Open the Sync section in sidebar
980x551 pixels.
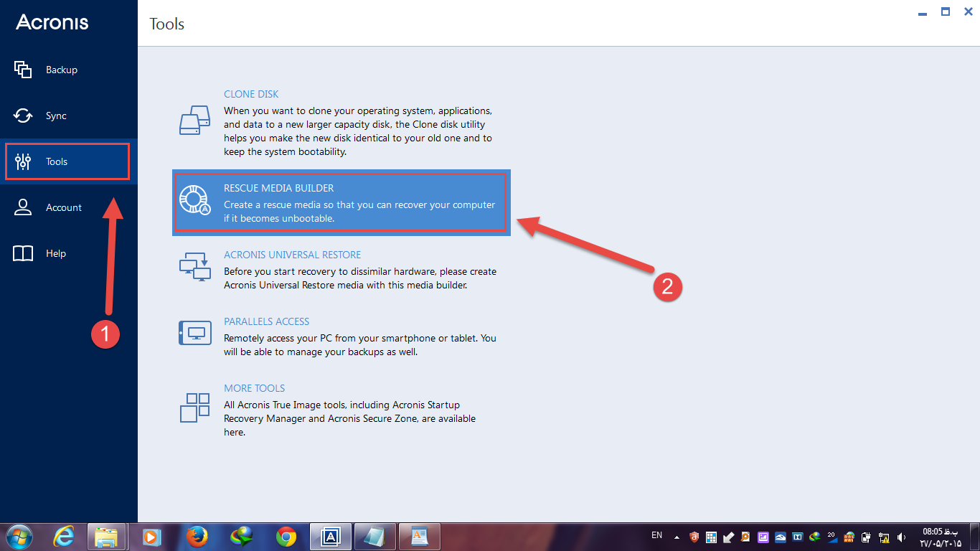point(69,116)
